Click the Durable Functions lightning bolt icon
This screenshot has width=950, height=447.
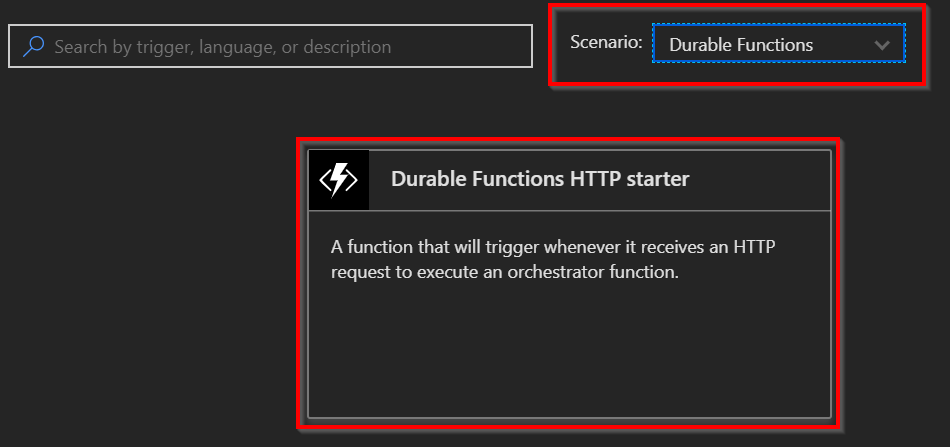pyautogui.click(x=338, y=180)
